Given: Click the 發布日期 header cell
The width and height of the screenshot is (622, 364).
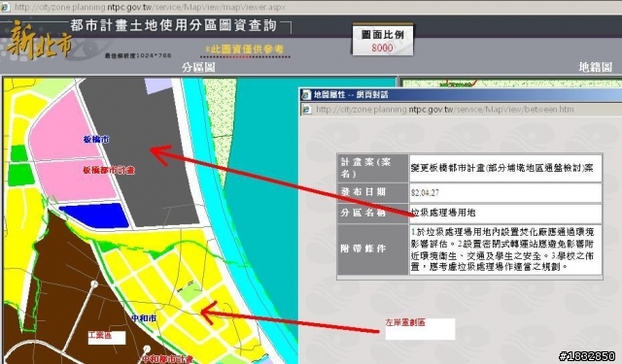Looking at the screenshot, I should (x=373, y=192).
